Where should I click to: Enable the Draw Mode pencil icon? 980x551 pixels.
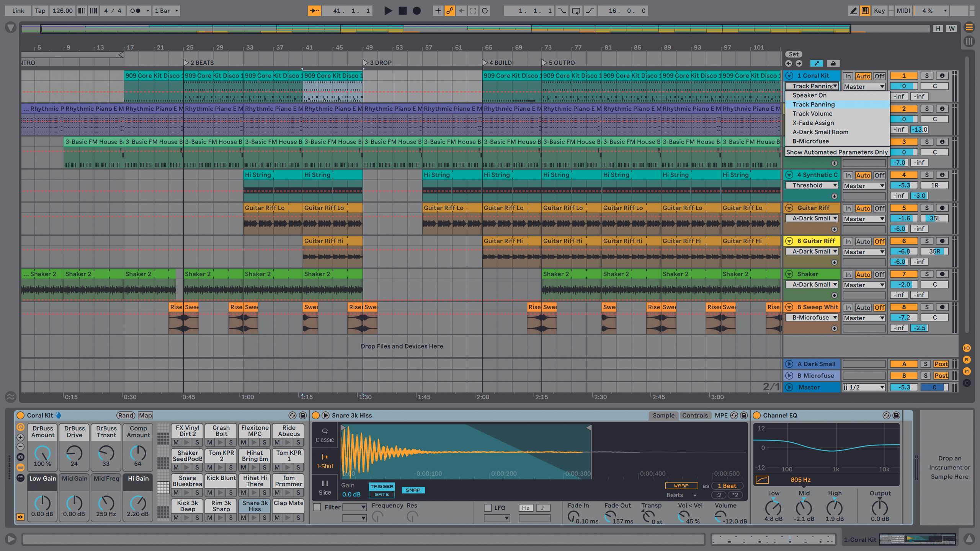pos(853,11)
